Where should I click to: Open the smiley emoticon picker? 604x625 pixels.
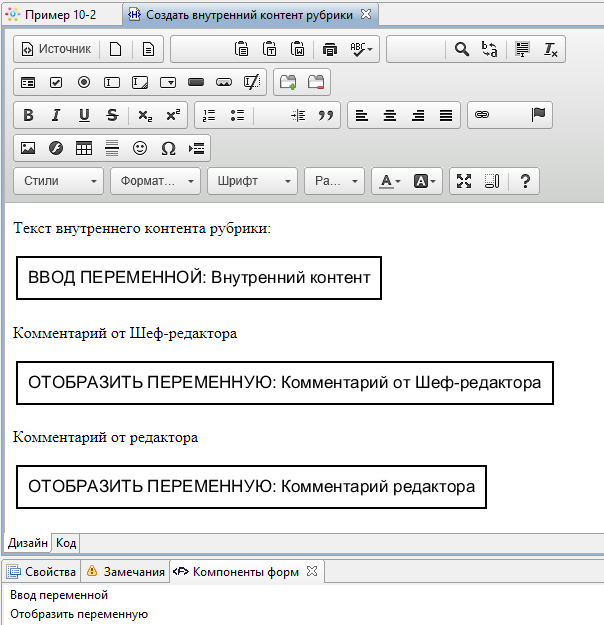click(140, 148)
